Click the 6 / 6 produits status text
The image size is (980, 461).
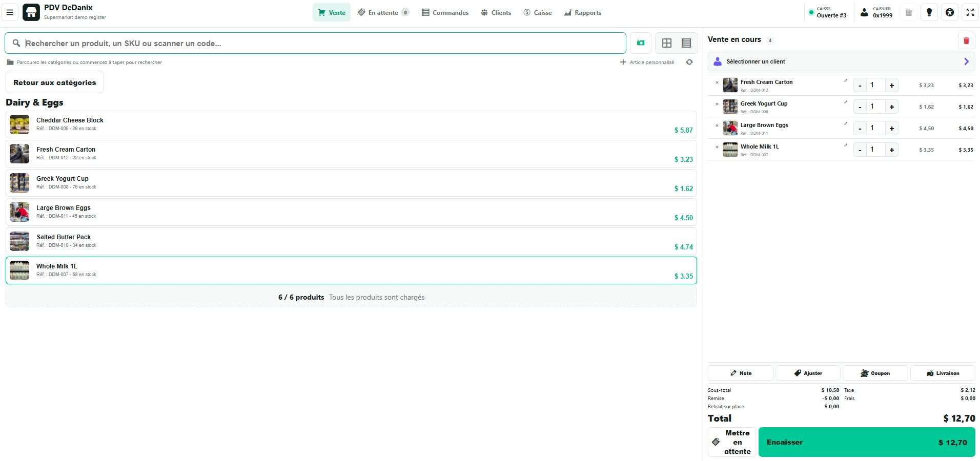tap(301, 297)
